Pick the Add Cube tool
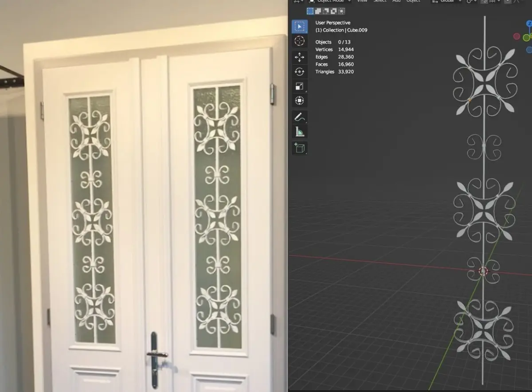 click(x=300, y=148)
